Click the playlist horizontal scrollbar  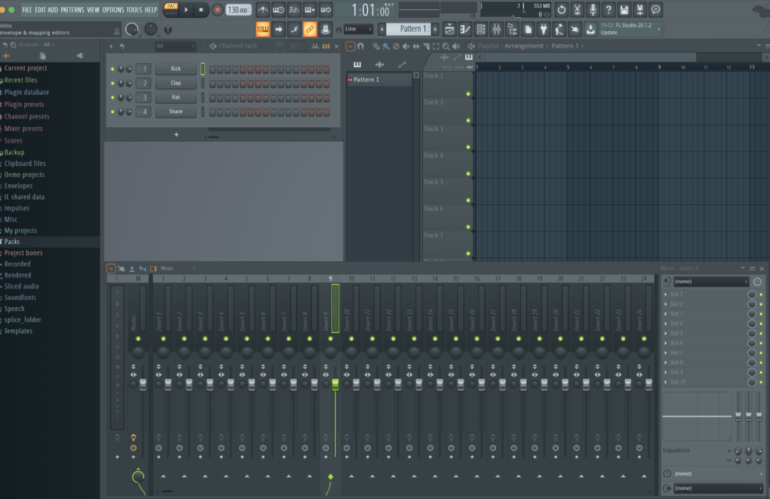[591, 57]
